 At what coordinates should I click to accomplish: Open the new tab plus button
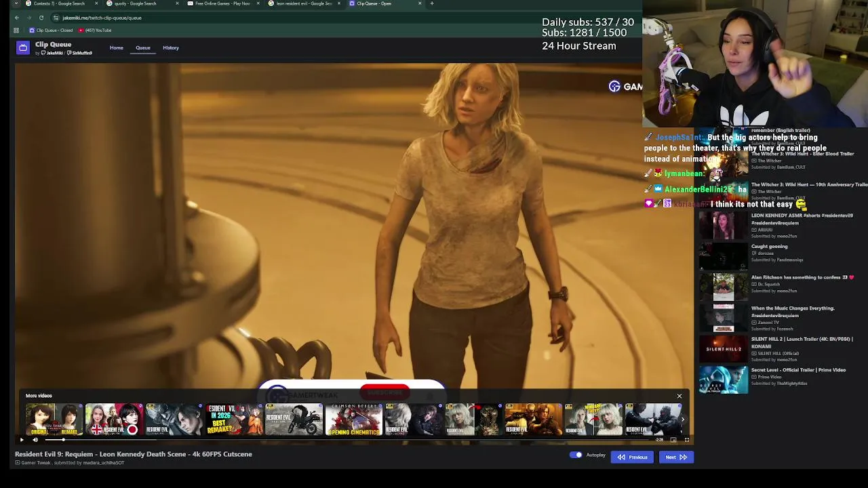pos(432,3)
